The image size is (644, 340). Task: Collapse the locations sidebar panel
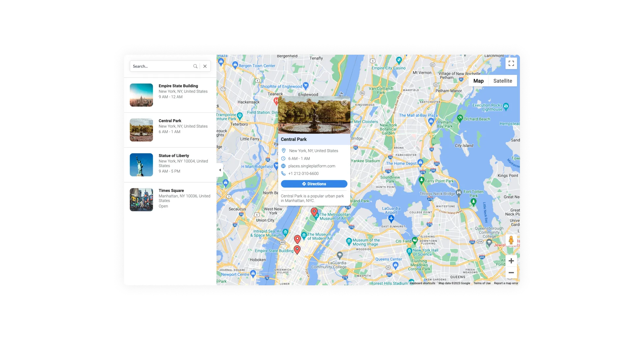coord(220,170)
